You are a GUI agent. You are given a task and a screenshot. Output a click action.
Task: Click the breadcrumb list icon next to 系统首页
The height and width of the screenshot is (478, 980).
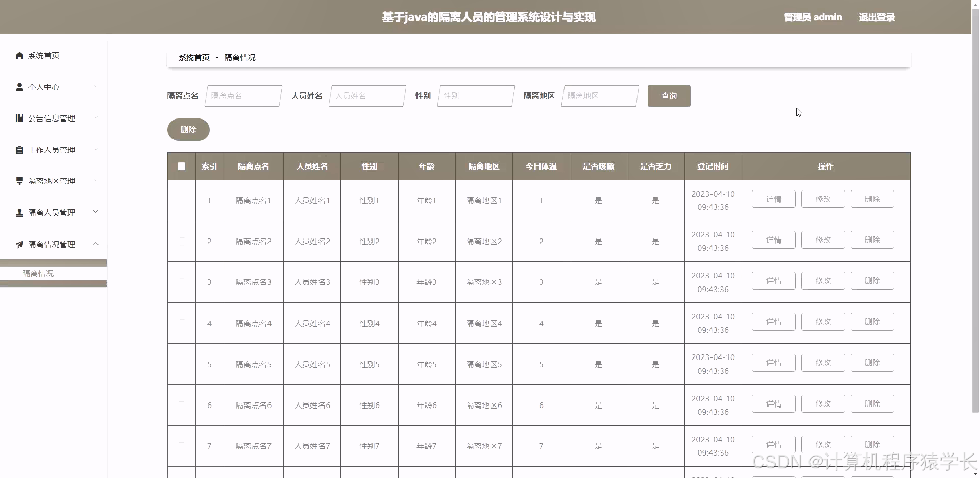[216, 57]
